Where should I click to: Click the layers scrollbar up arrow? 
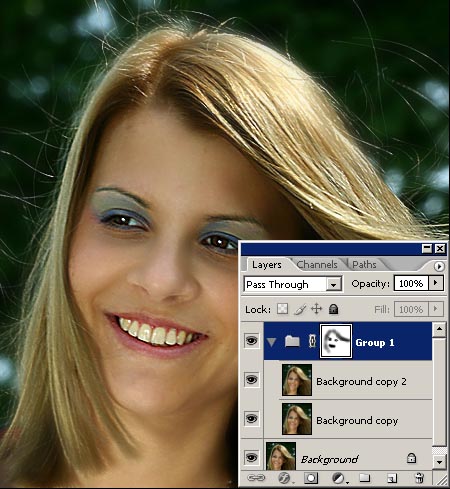[x=439, y=329]
